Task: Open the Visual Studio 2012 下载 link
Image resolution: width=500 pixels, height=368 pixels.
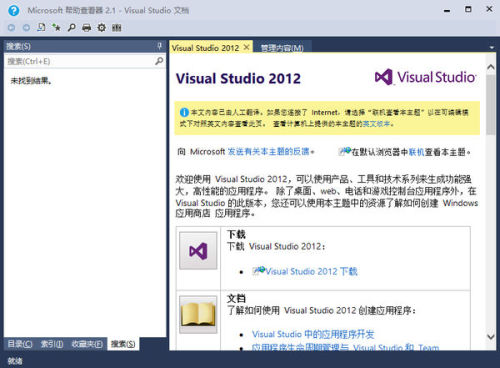Action: [311, 271]
